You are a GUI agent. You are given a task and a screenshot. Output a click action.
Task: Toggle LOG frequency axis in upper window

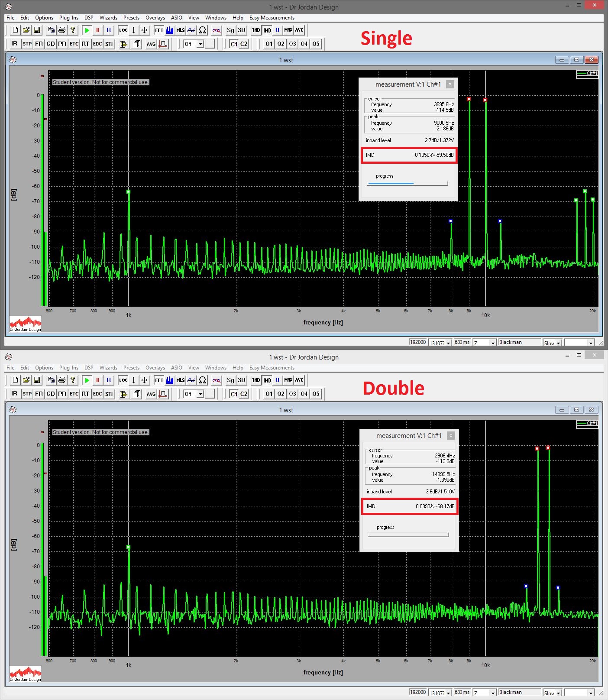pos(123,30)
